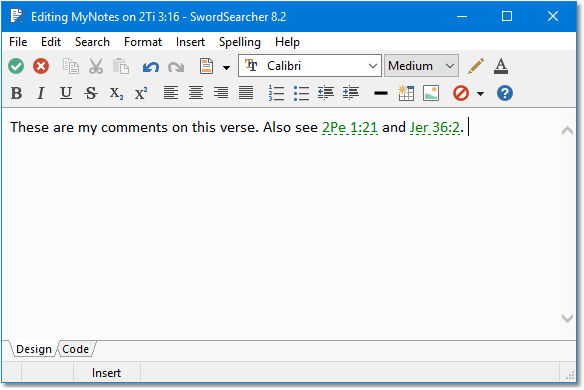Click the red clear formatting icon

461,93
